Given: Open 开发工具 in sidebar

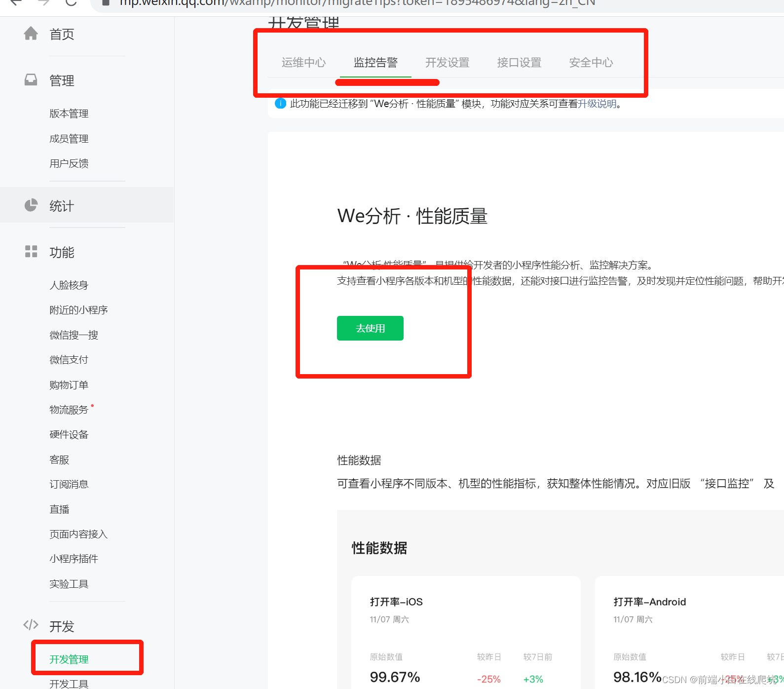Looking at the screenshot, I should tap(69, 684).
